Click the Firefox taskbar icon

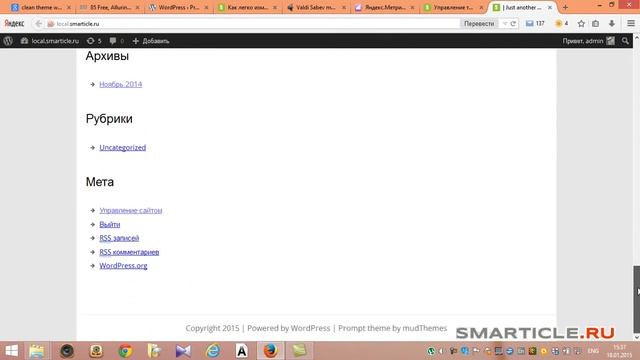coord(270,351)
